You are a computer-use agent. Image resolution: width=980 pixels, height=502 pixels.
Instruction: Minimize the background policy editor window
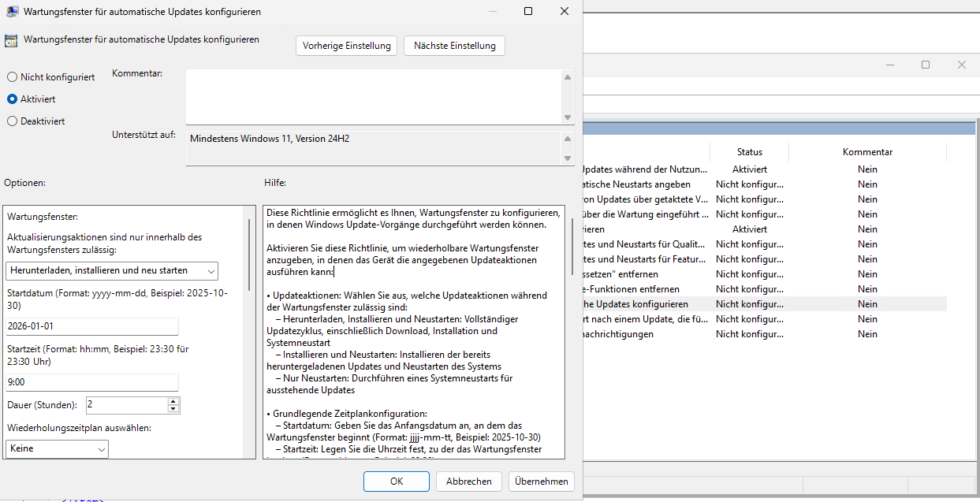[890, 65]
